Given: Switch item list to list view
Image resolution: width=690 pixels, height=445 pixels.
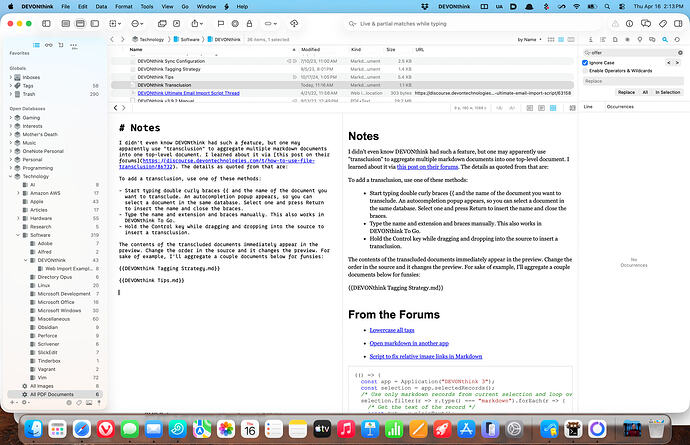Looking at the screenshot, I should [x=561, y=40].
